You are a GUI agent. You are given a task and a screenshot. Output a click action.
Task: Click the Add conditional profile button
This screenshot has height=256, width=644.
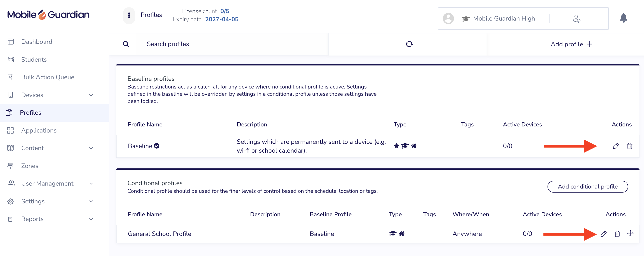coord(588,186)
